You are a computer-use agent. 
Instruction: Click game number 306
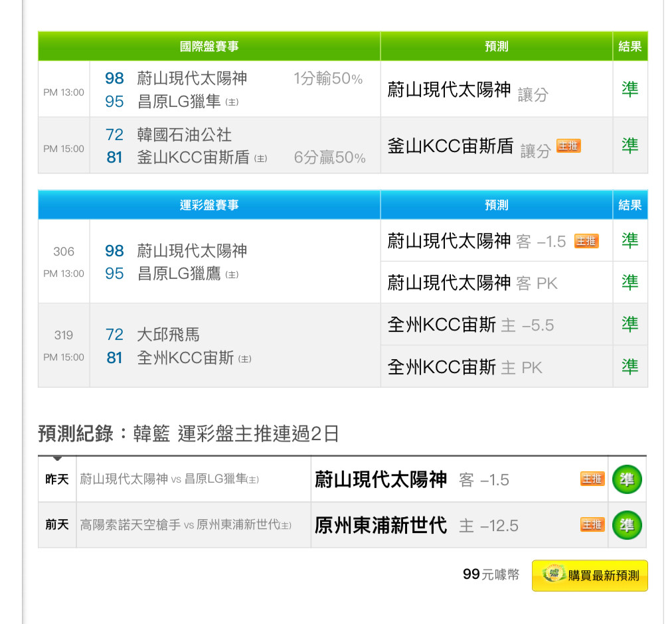point(64,252)
